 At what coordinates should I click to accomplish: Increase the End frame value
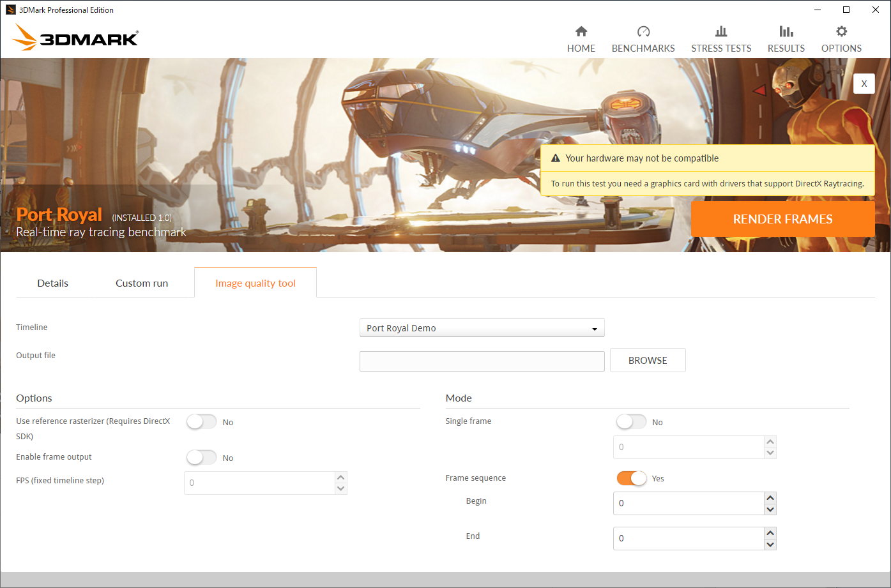770,533
